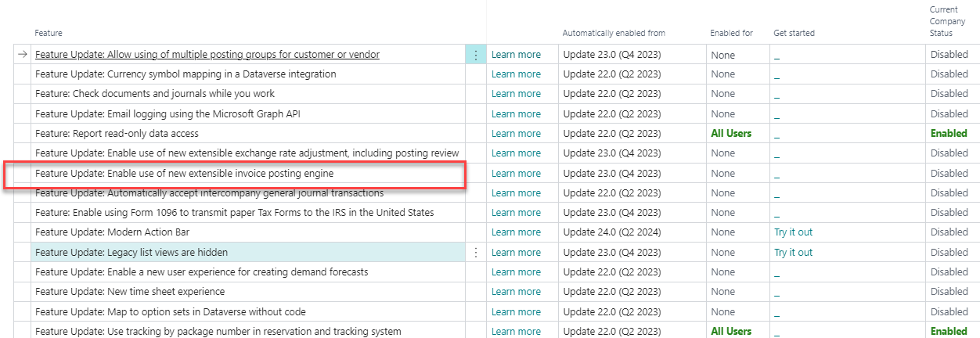Open Enabled for value of Report read-only data access

(730, 134)
